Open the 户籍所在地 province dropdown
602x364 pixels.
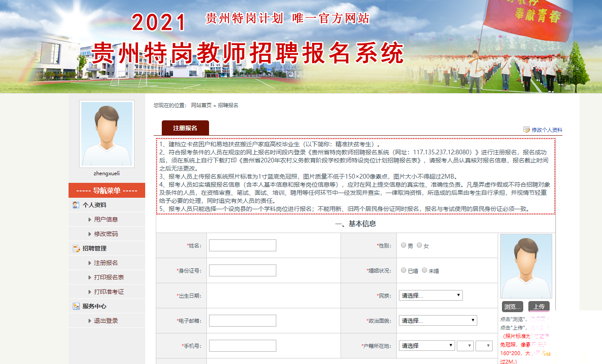(x=427, y=346)
